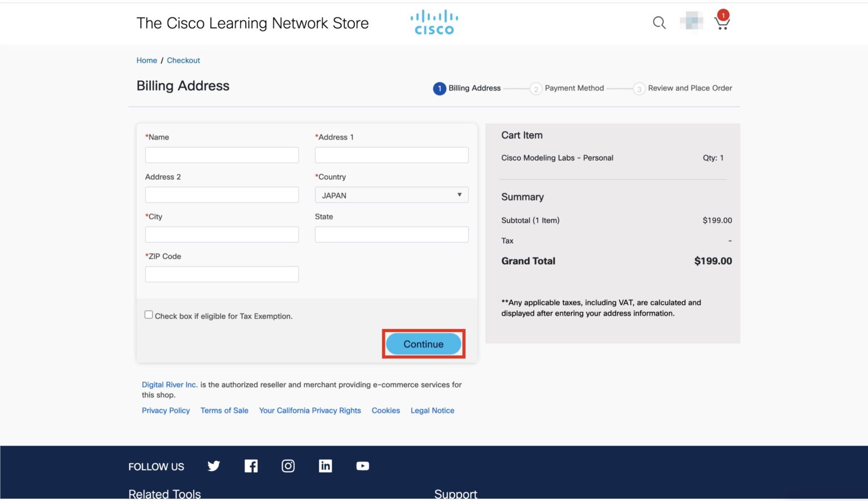Open the Country dropdown showing JAPAN
Viewport: 868px width, 501px height.
pyautogui.click(x=392, y=195)
